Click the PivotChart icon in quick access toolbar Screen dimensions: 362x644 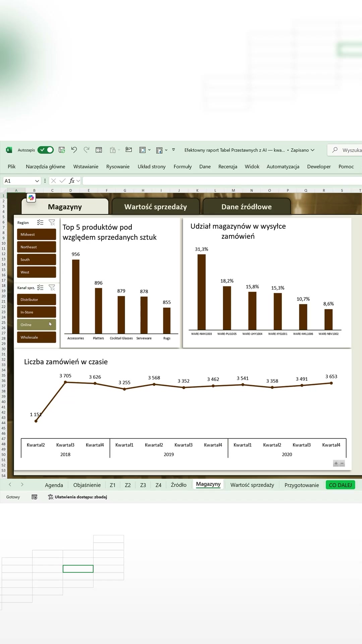(x=160, y=150)
